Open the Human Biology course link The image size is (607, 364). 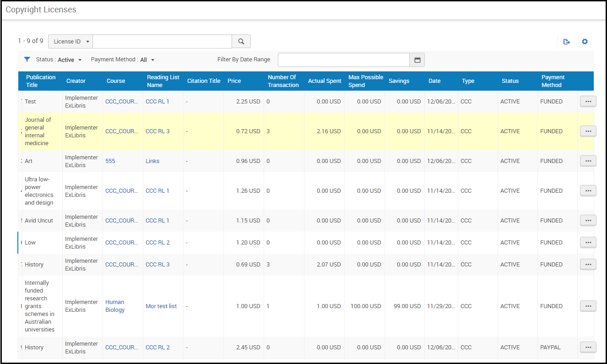pos(115,306)
